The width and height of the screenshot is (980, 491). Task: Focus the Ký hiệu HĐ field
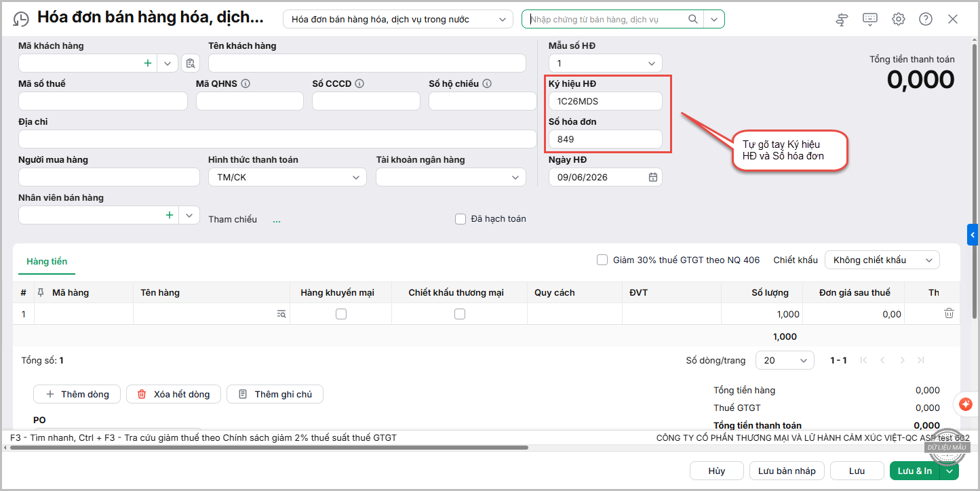pyautogui.click(x=606, y=101)
